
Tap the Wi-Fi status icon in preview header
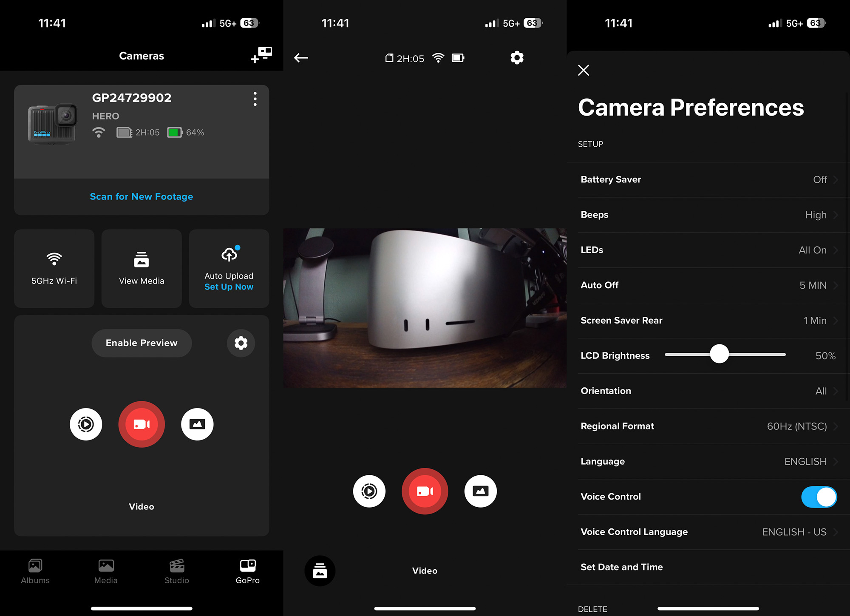tap(438, 58)
